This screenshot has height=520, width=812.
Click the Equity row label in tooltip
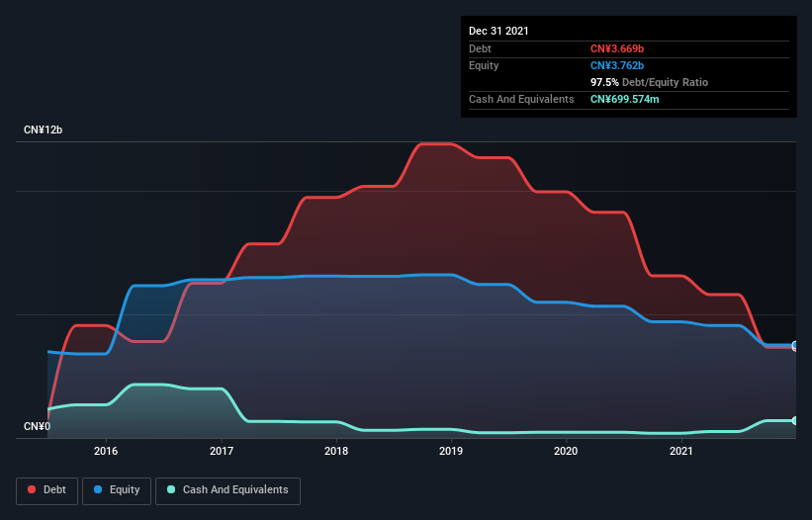point(484,65)
